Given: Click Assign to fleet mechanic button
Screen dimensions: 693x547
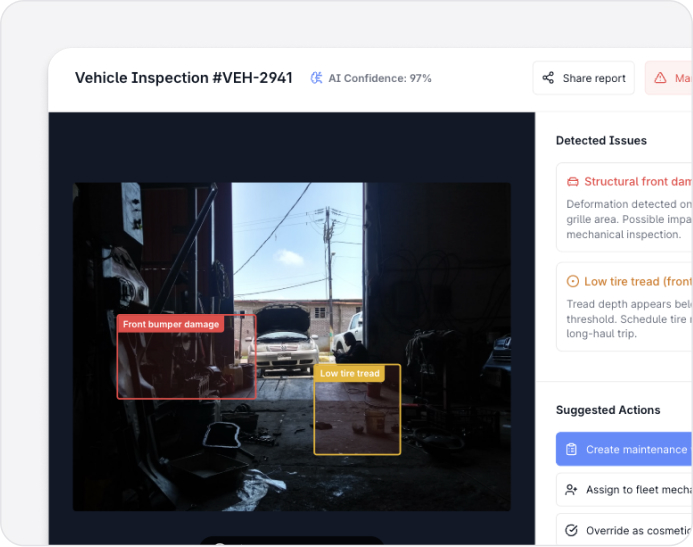Looking at the screenshot, I should pos(624,490).
